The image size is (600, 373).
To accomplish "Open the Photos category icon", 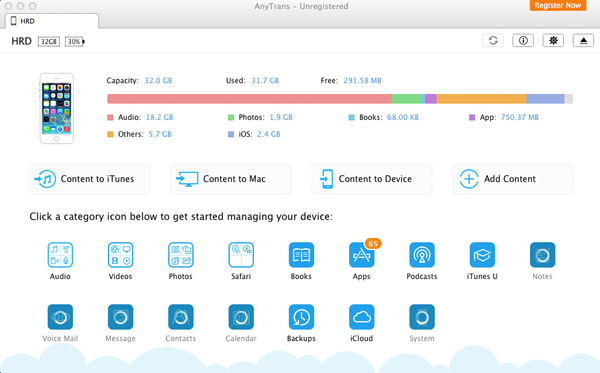I will [181, 255].
